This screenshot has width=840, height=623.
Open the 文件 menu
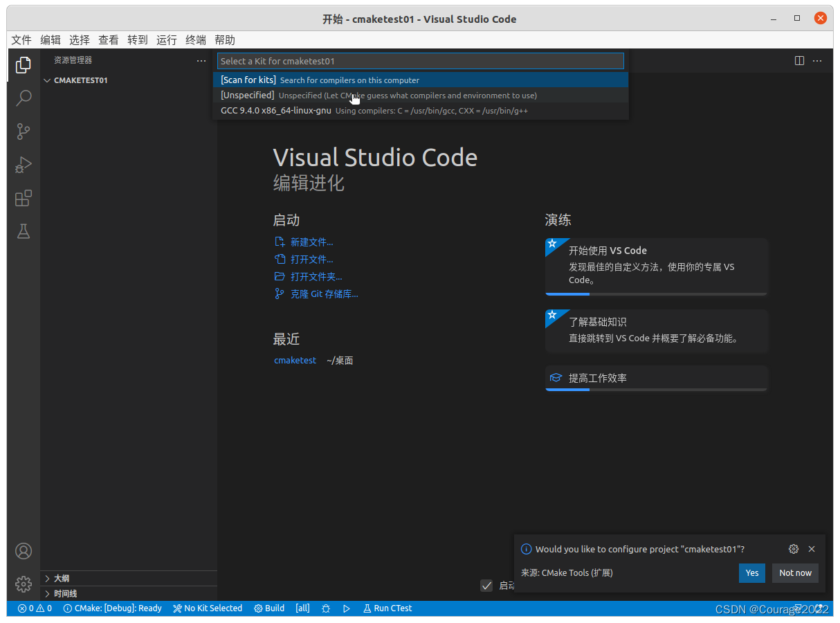click(x=21, y=40)
